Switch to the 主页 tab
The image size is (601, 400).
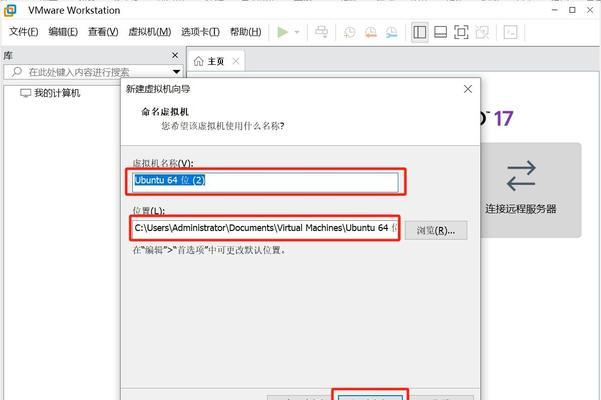click(216, 61)
